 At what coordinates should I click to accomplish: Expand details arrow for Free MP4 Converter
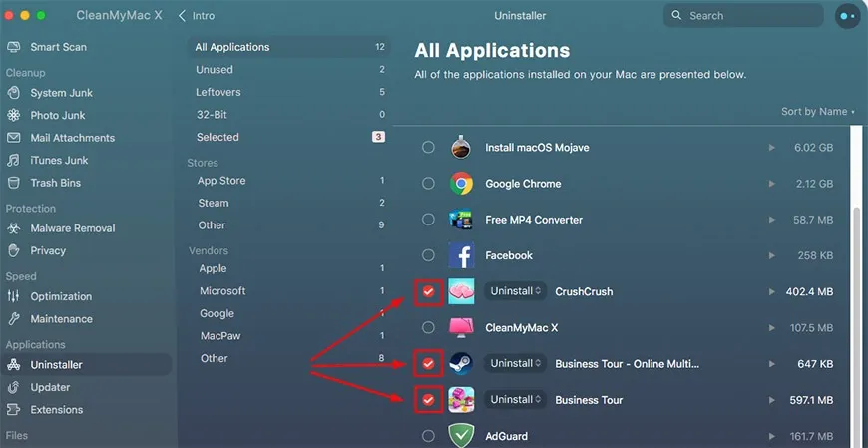pos(771,220)
